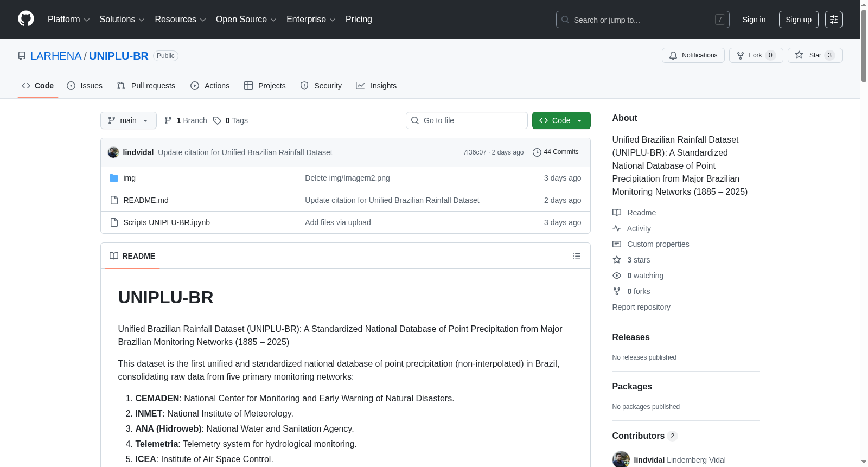This screenshot has height=467, width=868.
Task: Click the Scripts UNIPLU-BR.ipynb file icon
Action: coord(114,222)
